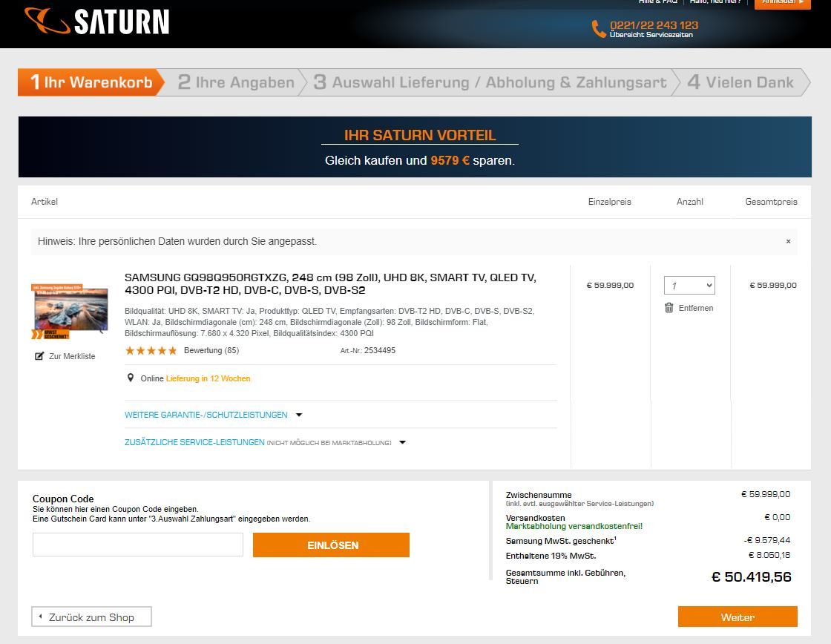Viewport: 831px width, 644px height.
Task: Add product via Zur Merkliste link
Action: [72, 356]
